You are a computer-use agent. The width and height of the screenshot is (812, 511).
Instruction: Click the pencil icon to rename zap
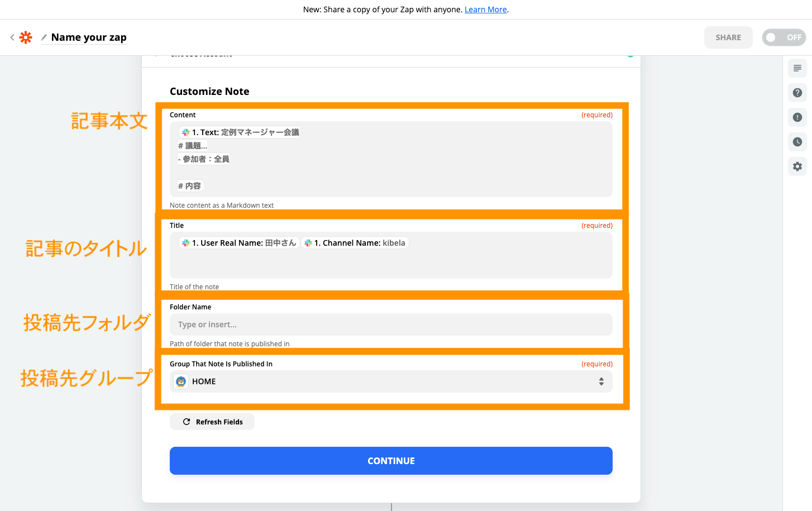(x=44, y=37)
